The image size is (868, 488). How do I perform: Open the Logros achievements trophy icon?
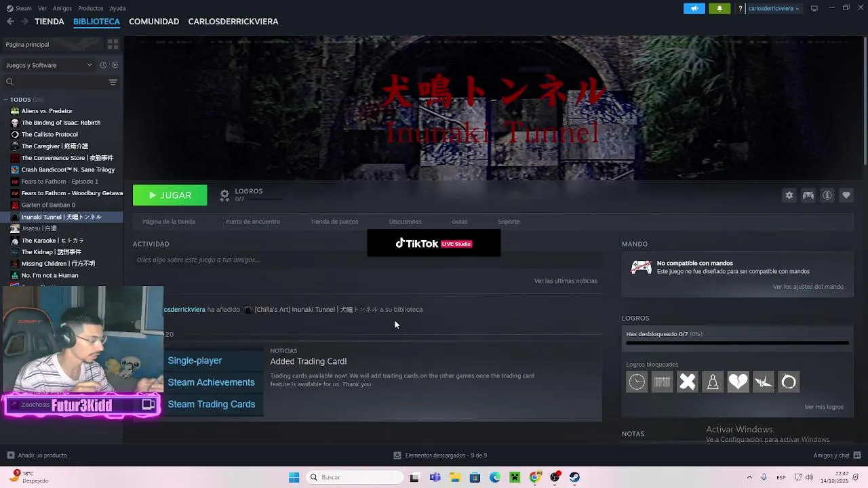[224, 195]
